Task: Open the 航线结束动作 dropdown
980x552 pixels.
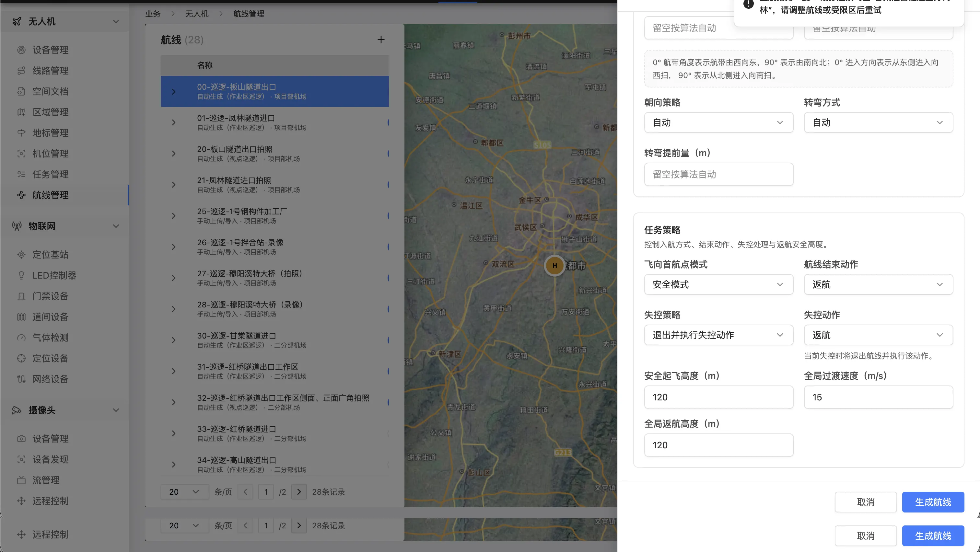Action: click(878, 284)
